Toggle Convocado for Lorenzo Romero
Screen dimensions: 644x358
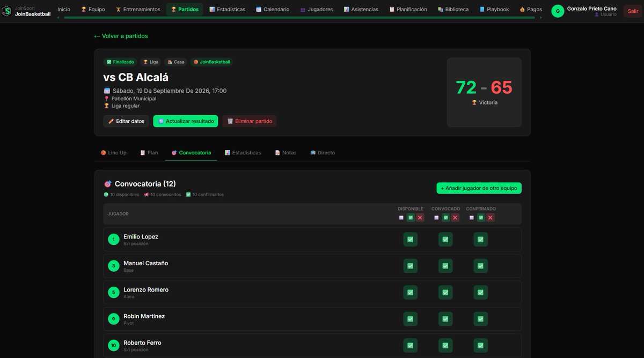click(445, 293)
